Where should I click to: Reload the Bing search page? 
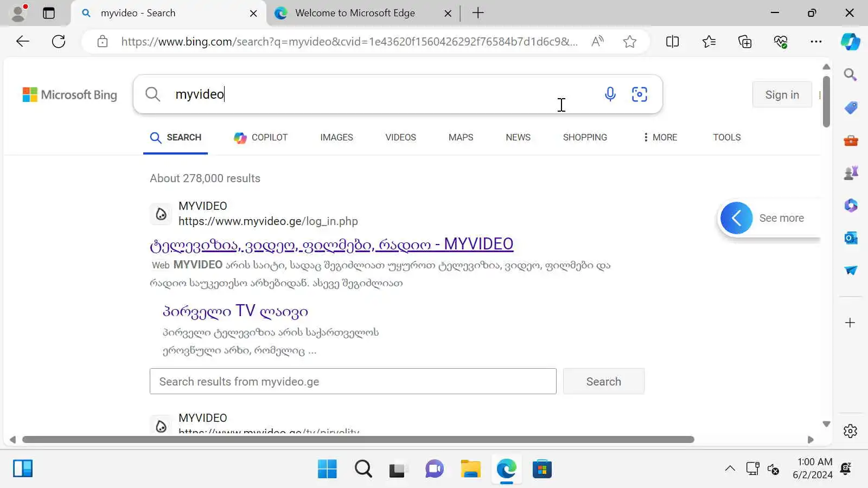click(x=59, y=42)
